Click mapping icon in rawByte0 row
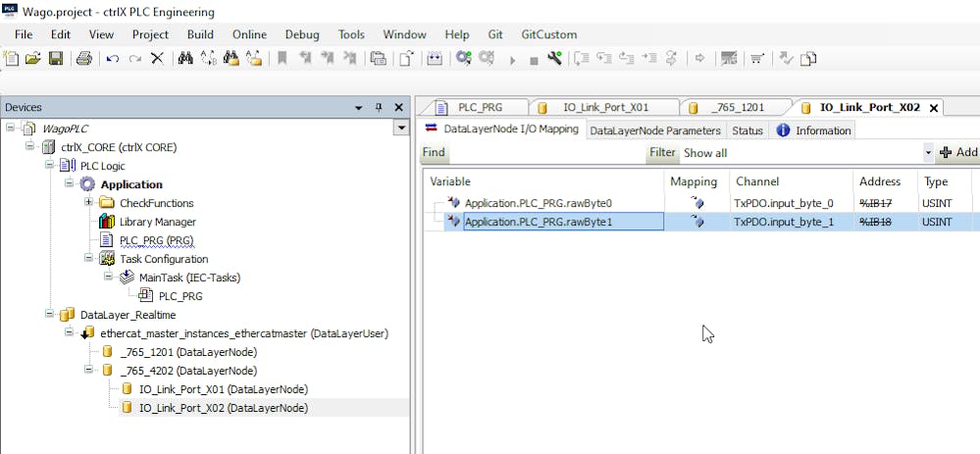The height and width of the screenshot is (454, 980). 696,203
